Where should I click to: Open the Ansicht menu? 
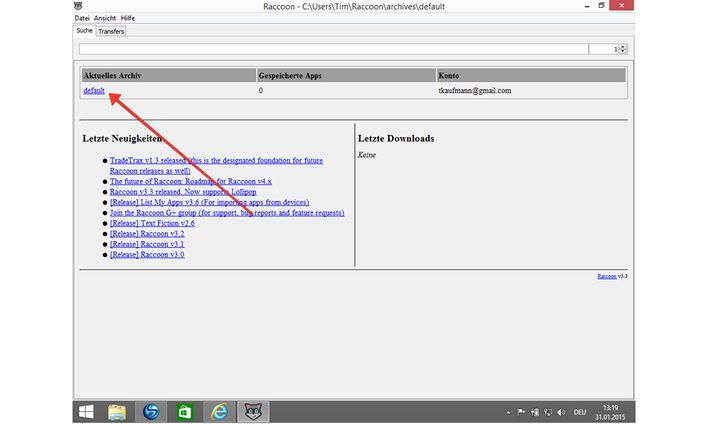[105, 18]
